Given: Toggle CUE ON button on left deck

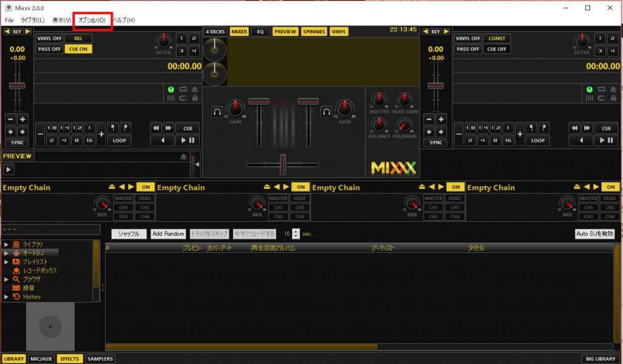Looking at the screenshot, I should point(78,49).
